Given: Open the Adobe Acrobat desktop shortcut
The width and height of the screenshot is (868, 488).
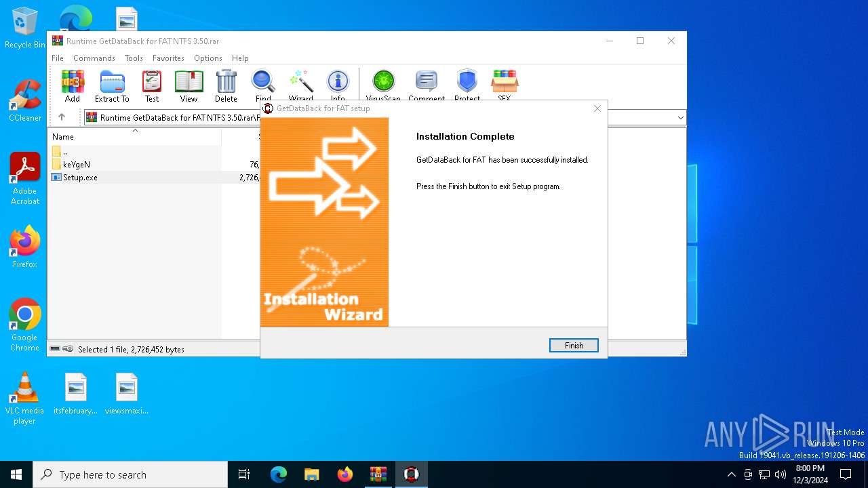Looking at the screenshot, I should [x=25, y=179].
